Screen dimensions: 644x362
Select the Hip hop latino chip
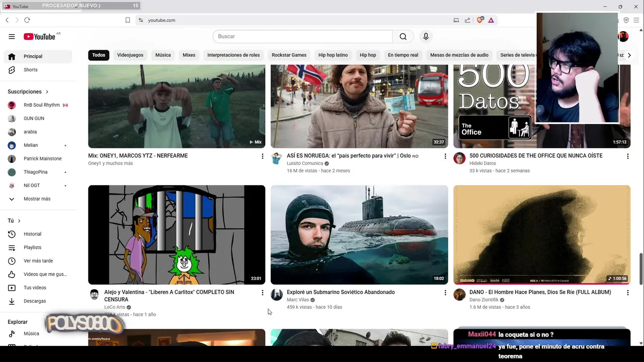(333, 55)
